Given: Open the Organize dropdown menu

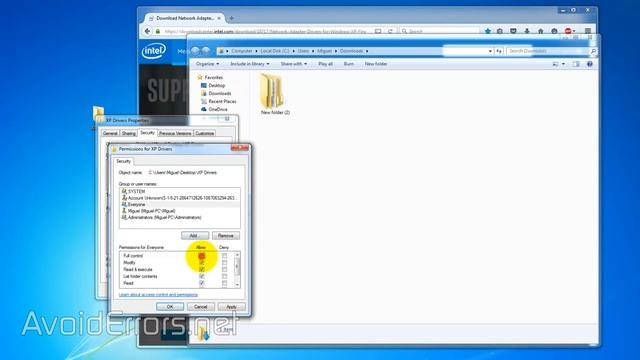Looking at the screenshot, I should pos(207,64).
